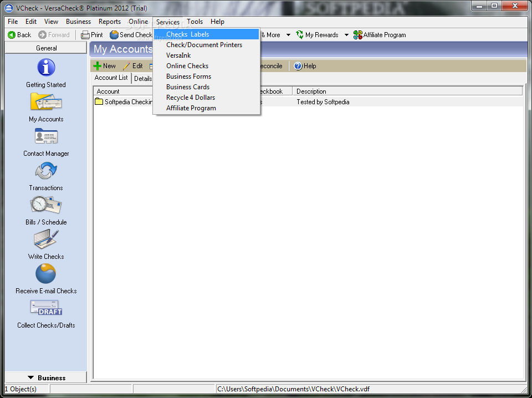532x398 pixels.
Task: Expand the Business section at sidebar bottom
Action: pos(46,377)
